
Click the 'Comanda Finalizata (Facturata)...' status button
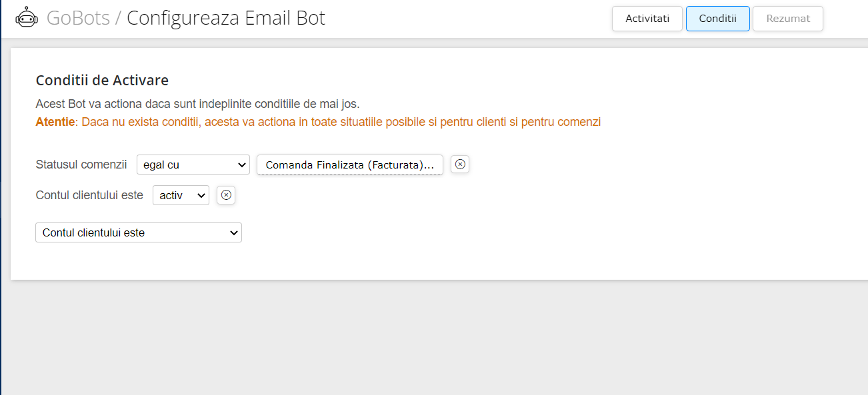[x=350, y=165]
